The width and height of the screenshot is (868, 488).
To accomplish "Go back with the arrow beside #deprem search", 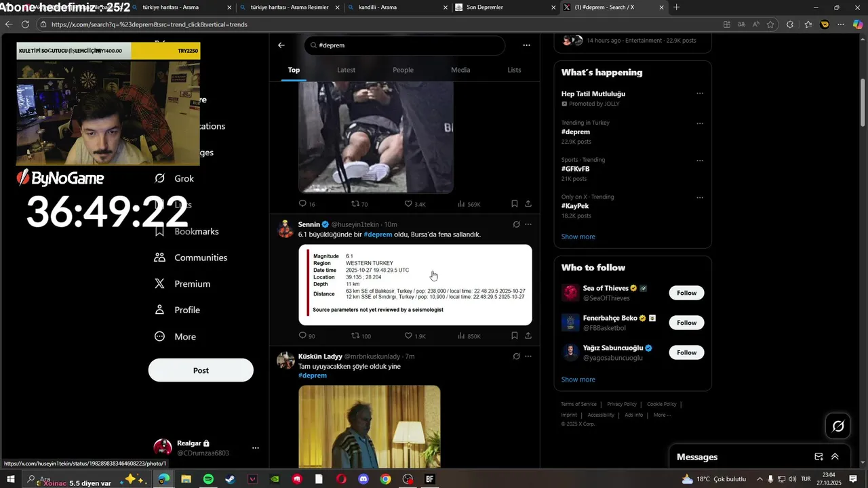I will pos(281,45).
